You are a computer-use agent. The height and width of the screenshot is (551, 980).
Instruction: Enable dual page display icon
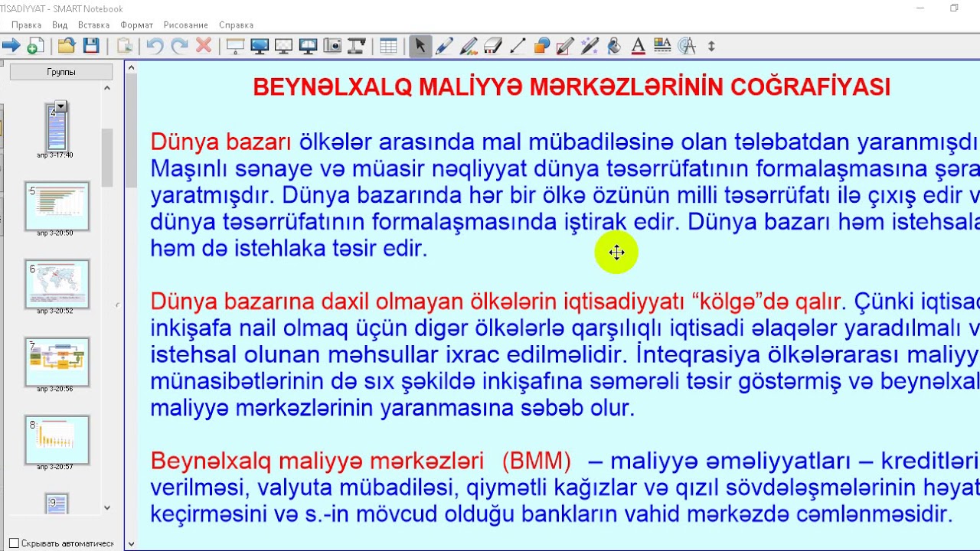coord(309,46)
